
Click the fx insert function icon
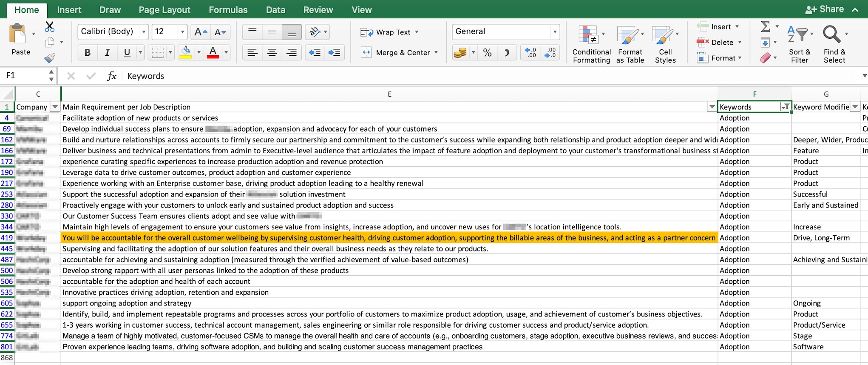[x=111, y=76]
